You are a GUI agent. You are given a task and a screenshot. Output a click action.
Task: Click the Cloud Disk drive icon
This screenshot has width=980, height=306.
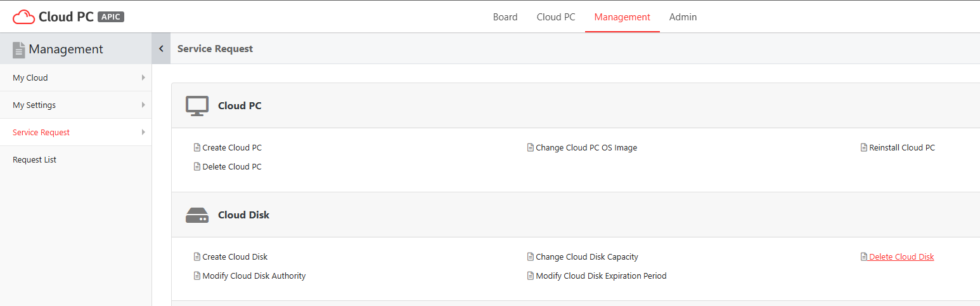pyautogui.click(x=197, y=215)
